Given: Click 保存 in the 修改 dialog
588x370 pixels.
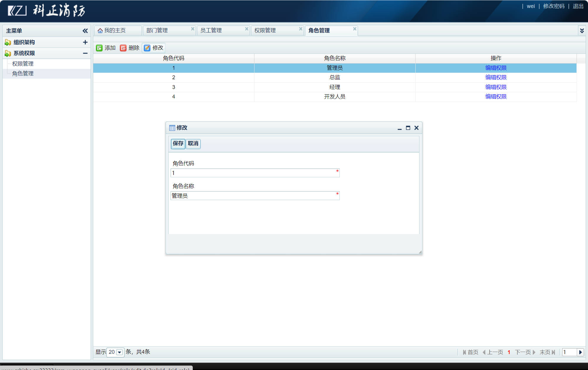Looking at the screenshot, I should [x=178, y=144].
